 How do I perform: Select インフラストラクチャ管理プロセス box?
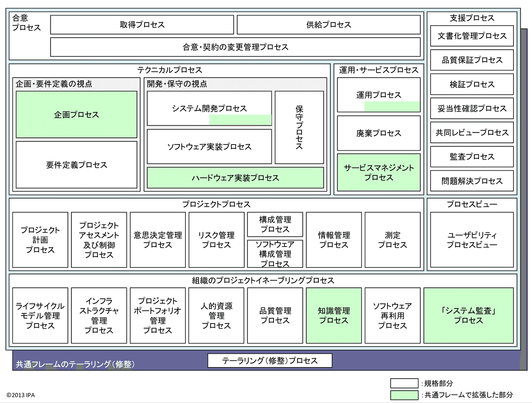pos(99,316)
